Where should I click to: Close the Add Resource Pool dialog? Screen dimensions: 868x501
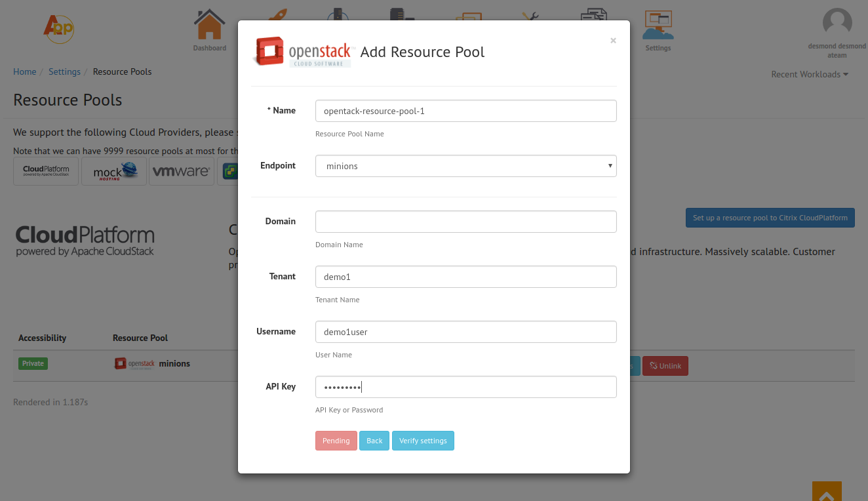pos(613,41)
